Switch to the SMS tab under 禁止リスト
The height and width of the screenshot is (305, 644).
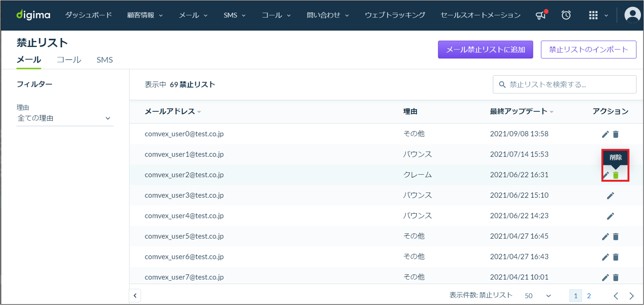(x=104, y=60)
